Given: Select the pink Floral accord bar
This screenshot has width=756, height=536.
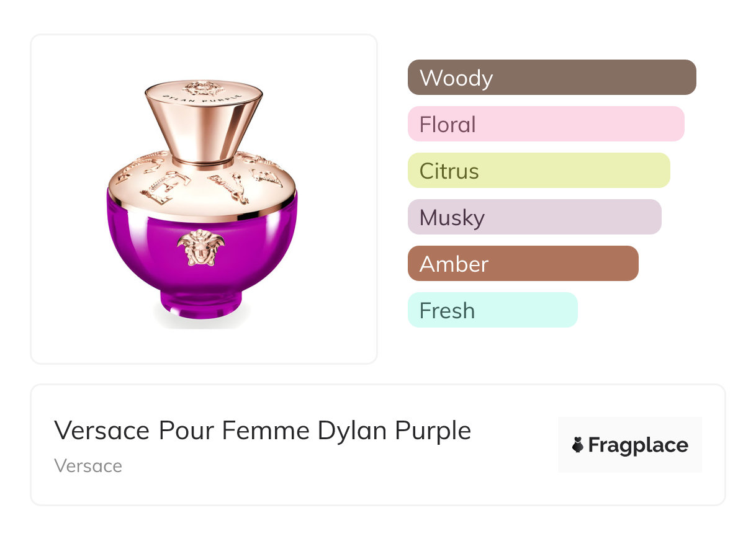Looking at the screenshot, I should [546, 124].
